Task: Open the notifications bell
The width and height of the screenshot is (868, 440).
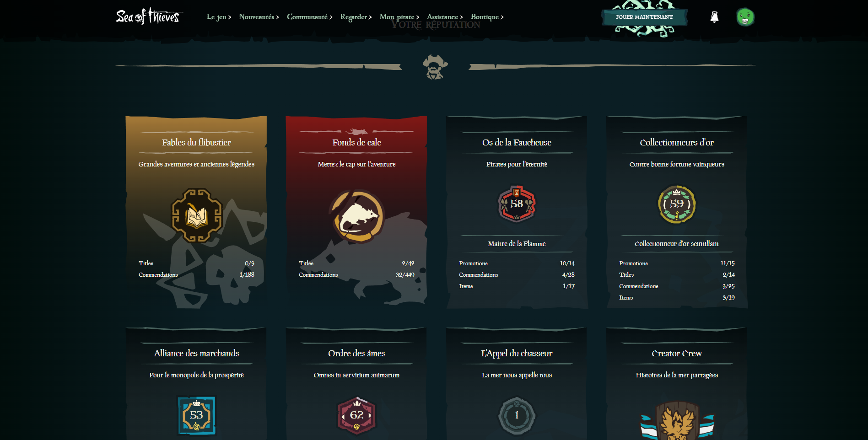Action: [x=714, y=17]
